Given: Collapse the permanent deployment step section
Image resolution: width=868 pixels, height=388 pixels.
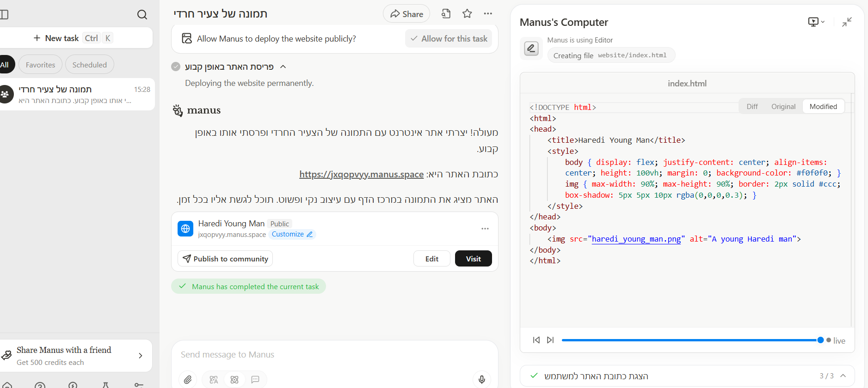Looking at the screenshot, I should (283, 67).
